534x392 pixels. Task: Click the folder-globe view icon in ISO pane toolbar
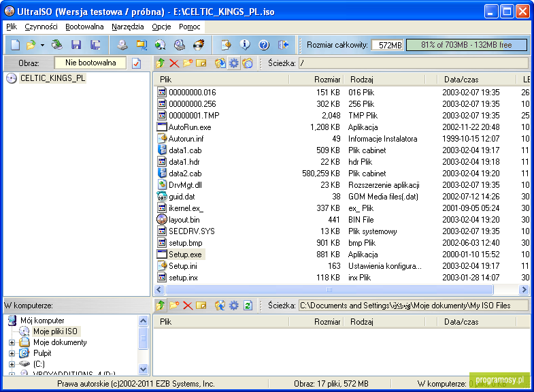(x=248, y=63)
